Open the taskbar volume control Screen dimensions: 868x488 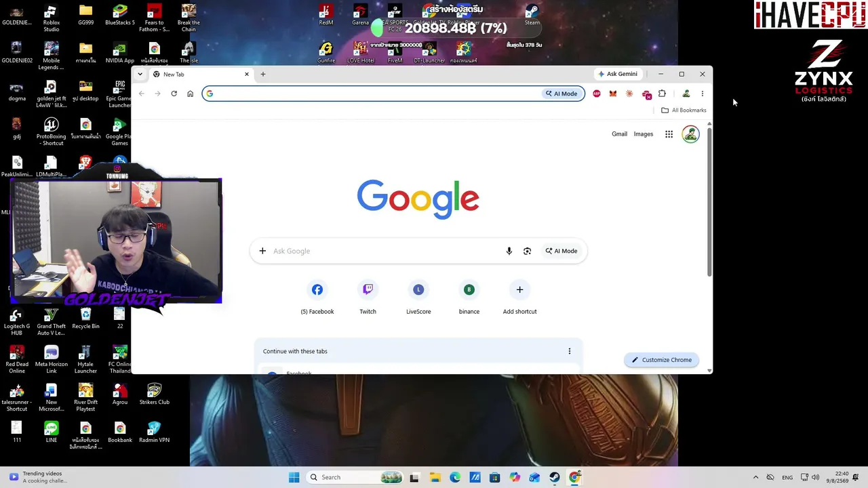point(815,477)
